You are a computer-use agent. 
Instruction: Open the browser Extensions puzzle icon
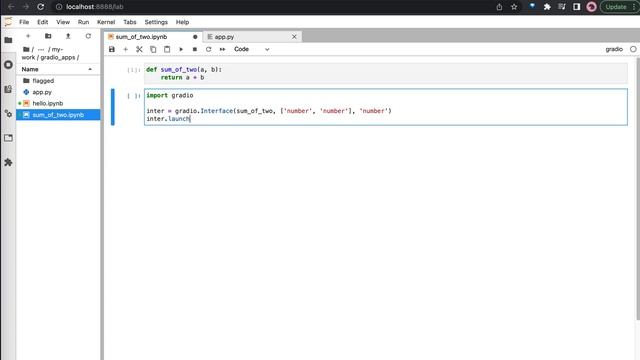pyautogui.click(x=547, y=7)
